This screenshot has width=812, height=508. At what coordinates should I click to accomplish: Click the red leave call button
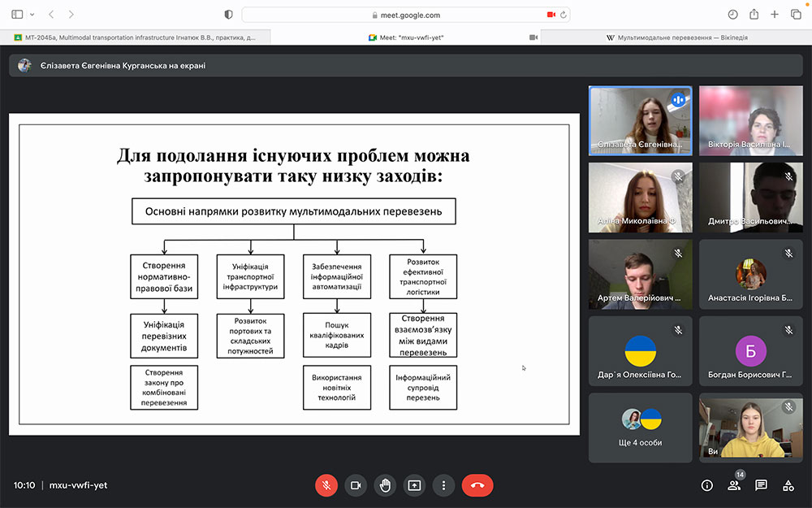point(477,485)
